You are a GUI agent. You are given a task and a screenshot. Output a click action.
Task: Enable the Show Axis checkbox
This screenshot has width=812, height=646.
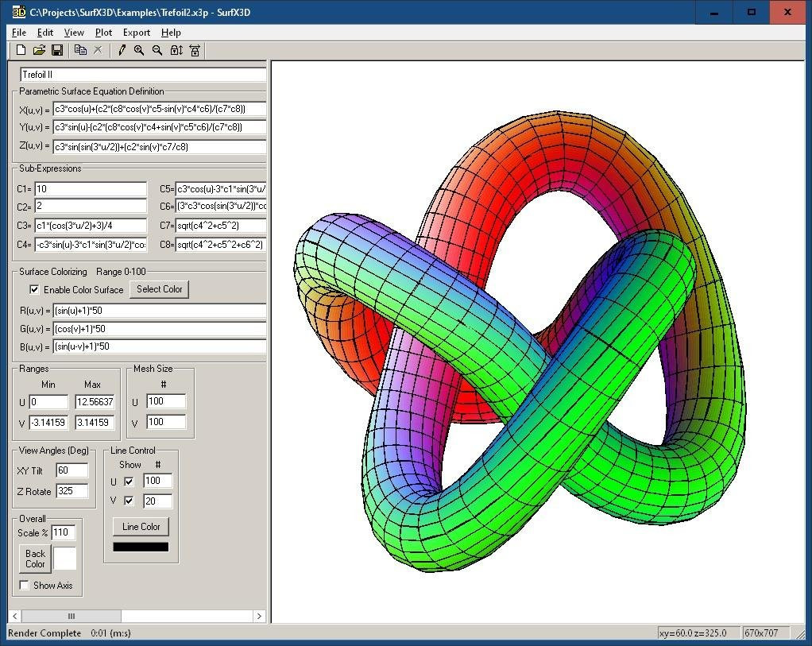pyautogui.click(x=24, y=585)
